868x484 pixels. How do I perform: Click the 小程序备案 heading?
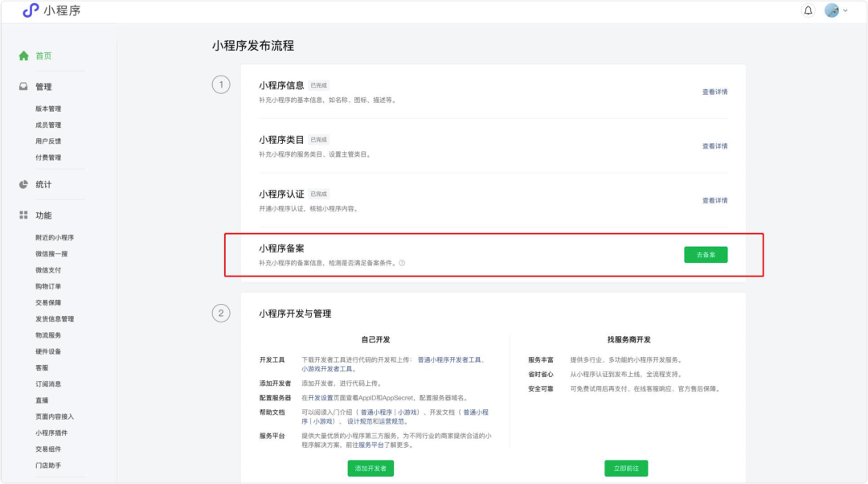tap(281, 248)
